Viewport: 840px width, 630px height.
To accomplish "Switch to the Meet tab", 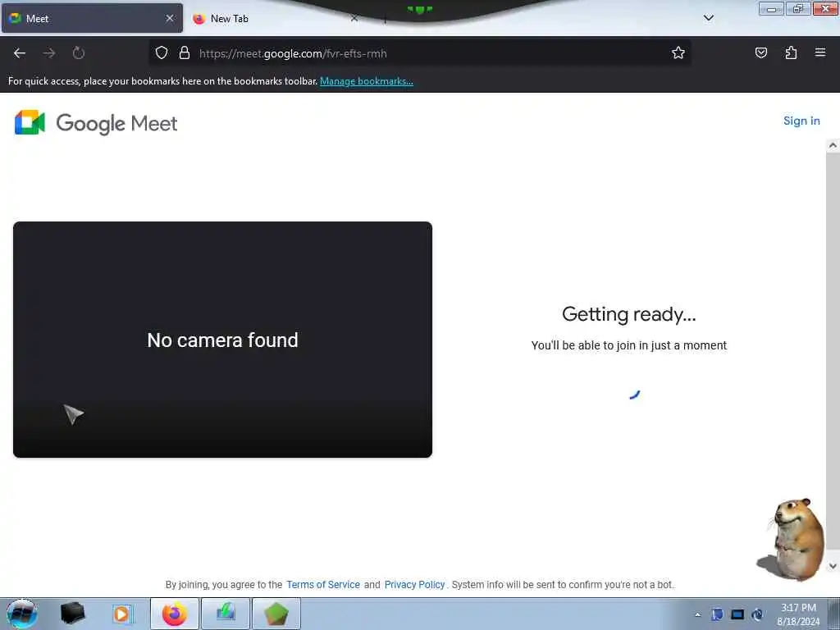I will (92, 18).
